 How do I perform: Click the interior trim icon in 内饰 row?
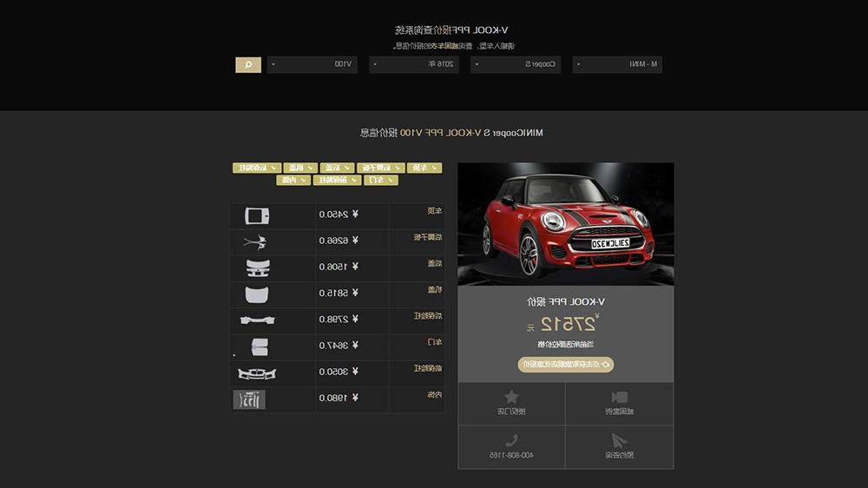[x=249, y=399]
